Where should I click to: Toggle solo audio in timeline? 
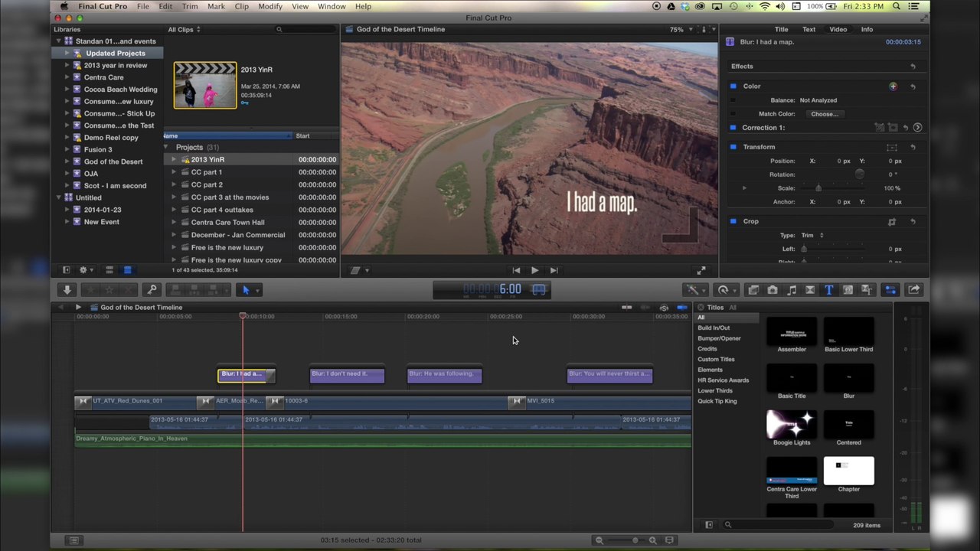click(664, 308)
